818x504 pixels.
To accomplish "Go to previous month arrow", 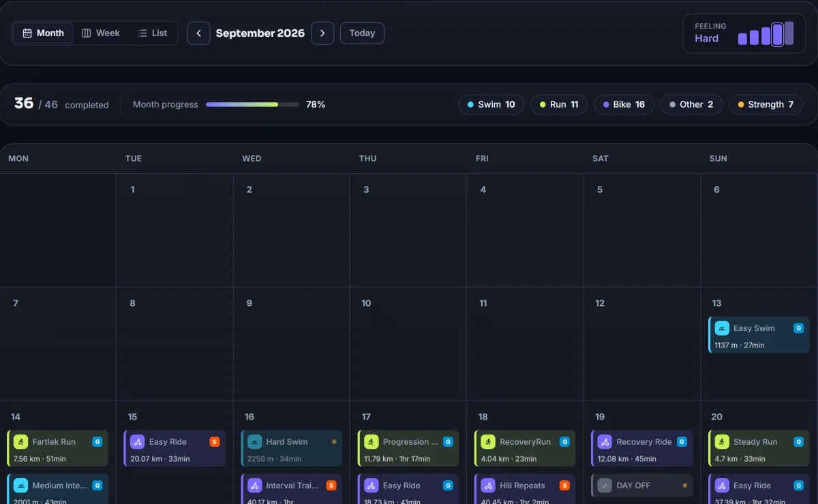I will tap(198, 33).
